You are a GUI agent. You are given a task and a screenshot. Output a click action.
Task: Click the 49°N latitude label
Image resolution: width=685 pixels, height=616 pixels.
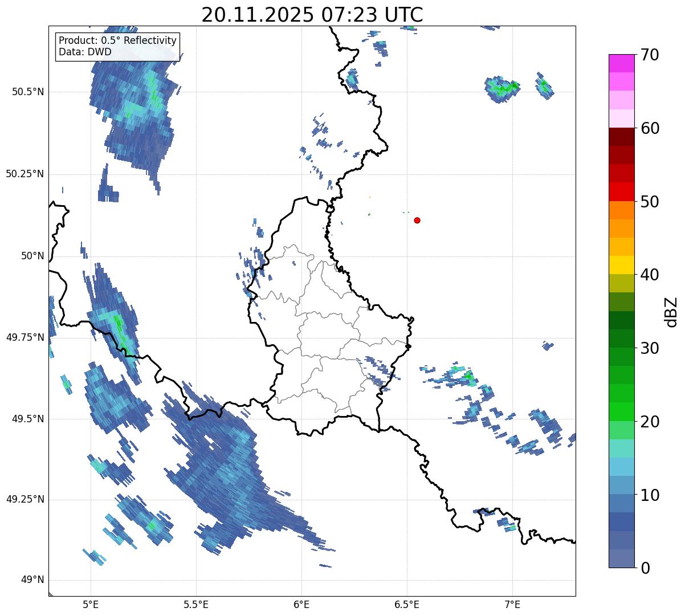[32, 580]
